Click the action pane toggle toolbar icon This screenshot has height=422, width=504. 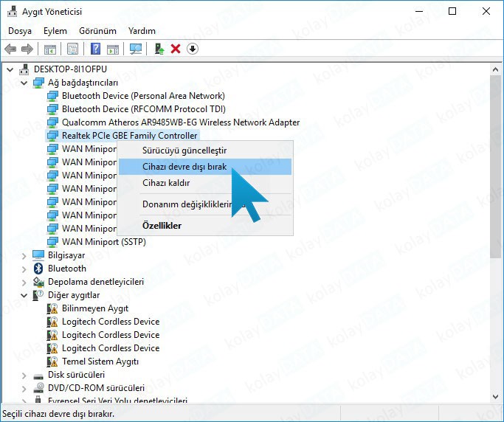[x=112, y=49]
